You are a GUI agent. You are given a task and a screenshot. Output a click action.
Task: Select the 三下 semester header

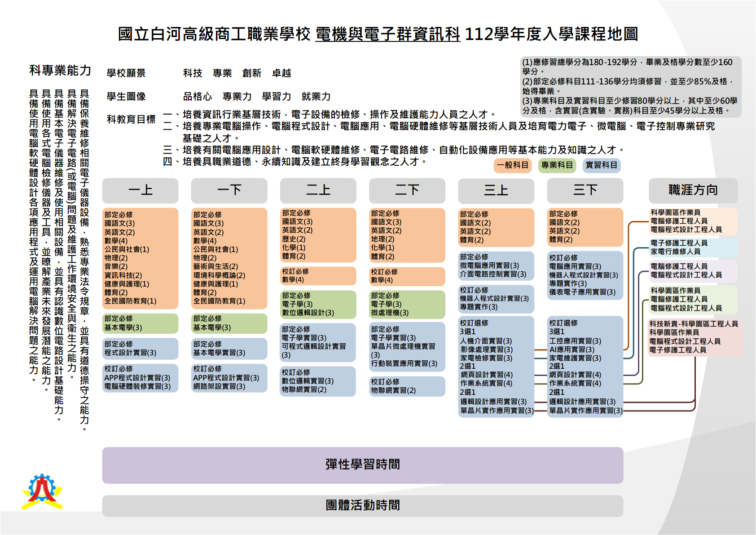coord(585,190)
